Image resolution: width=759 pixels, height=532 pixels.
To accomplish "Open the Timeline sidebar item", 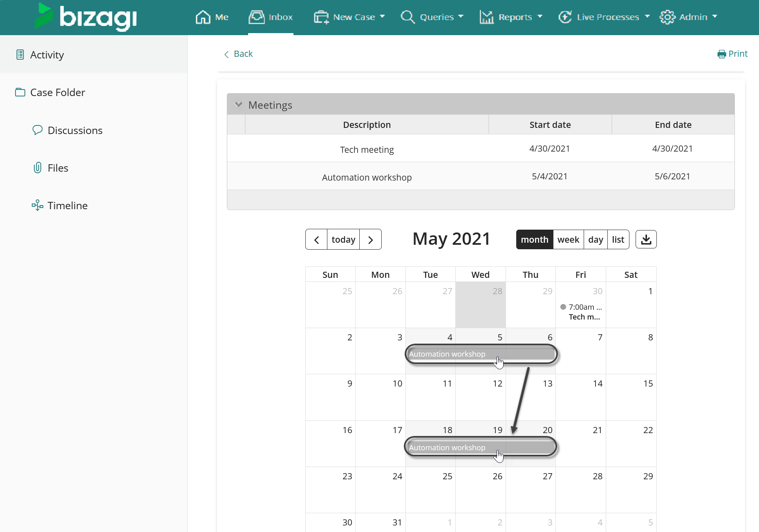I will [x=60, y=206].
